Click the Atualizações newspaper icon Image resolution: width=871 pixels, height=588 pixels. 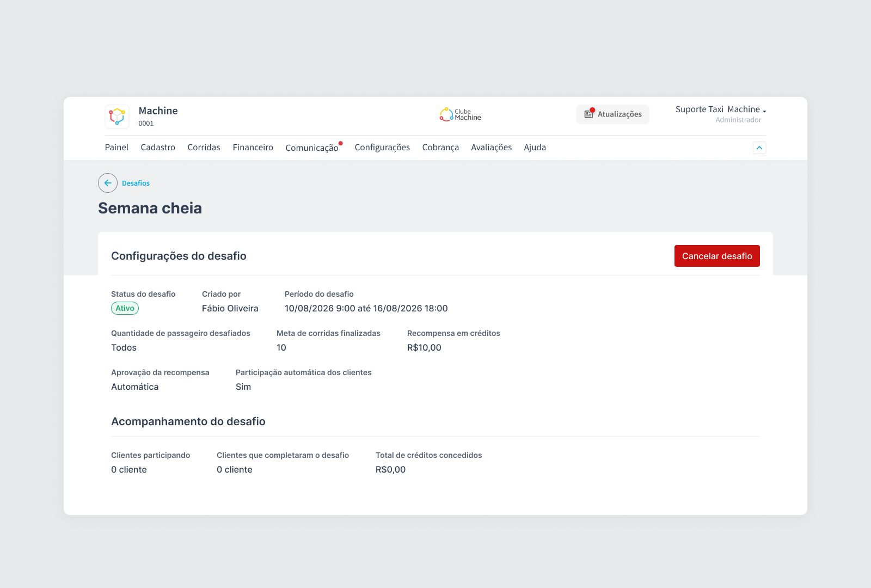pos(589,114)
